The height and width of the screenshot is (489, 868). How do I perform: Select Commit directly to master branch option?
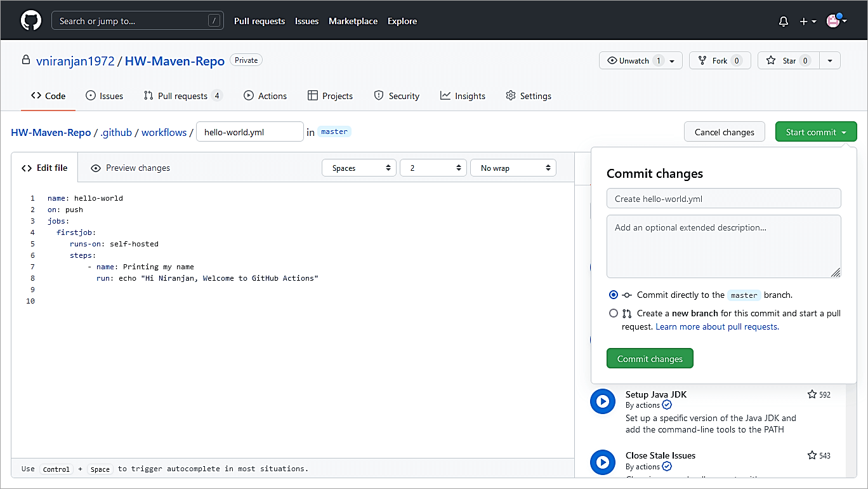pyautogui.click(x=613, y=295)
